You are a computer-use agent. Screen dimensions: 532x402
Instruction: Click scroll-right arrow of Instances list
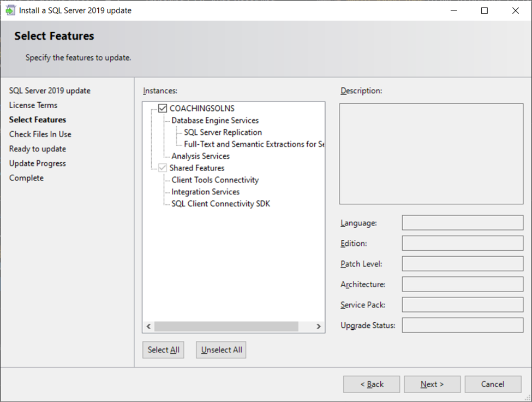pyautogui.click(x=319, y=326)
